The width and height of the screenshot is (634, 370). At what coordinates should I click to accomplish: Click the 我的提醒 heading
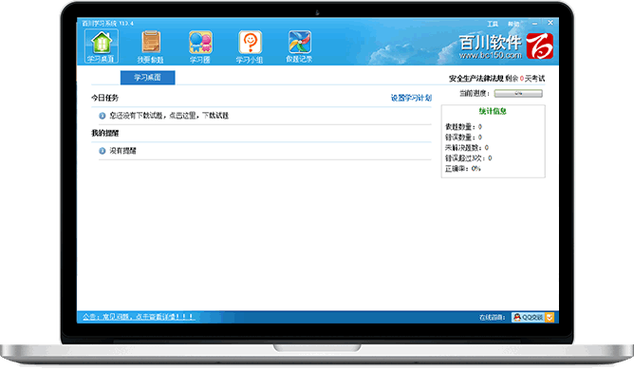coord(105,133)
